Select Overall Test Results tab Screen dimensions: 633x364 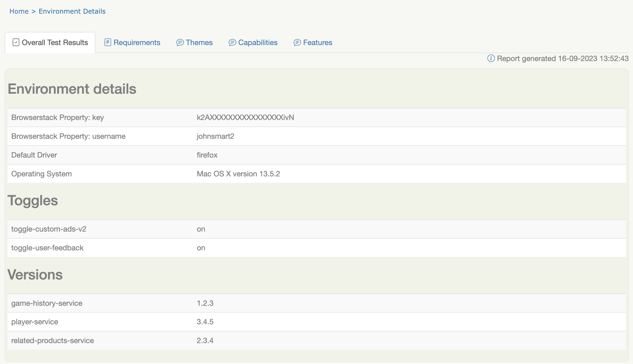[x=55, y=43]
